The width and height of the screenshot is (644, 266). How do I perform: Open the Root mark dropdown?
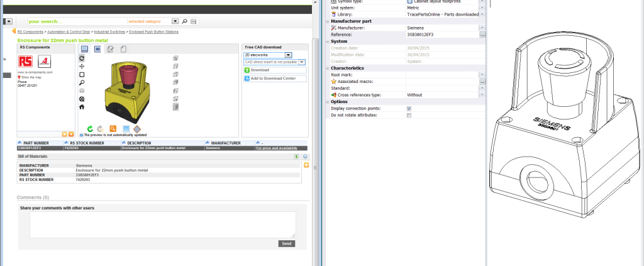point(482,75)
